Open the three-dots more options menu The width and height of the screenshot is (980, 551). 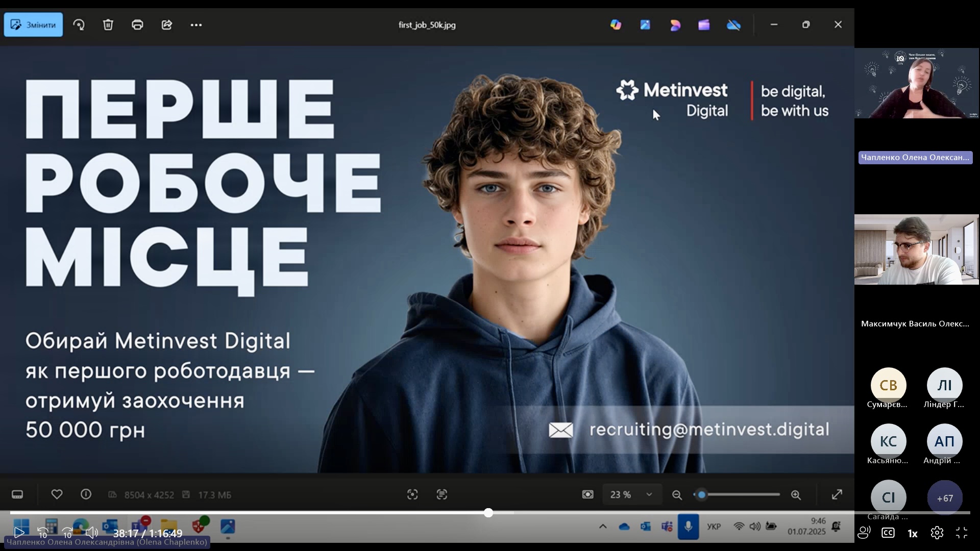point(197,24)
